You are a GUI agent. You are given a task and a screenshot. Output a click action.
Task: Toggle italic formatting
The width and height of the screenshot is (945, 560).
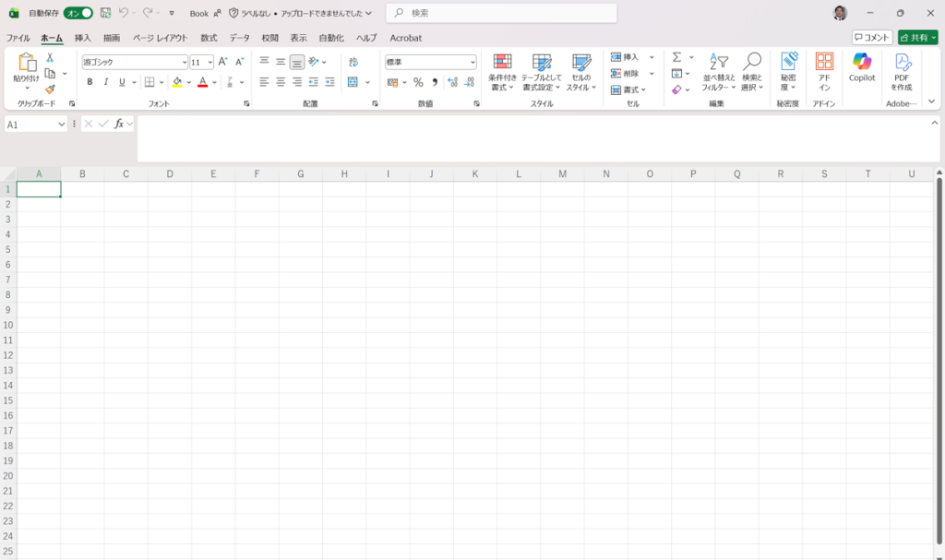click(105, 82)
